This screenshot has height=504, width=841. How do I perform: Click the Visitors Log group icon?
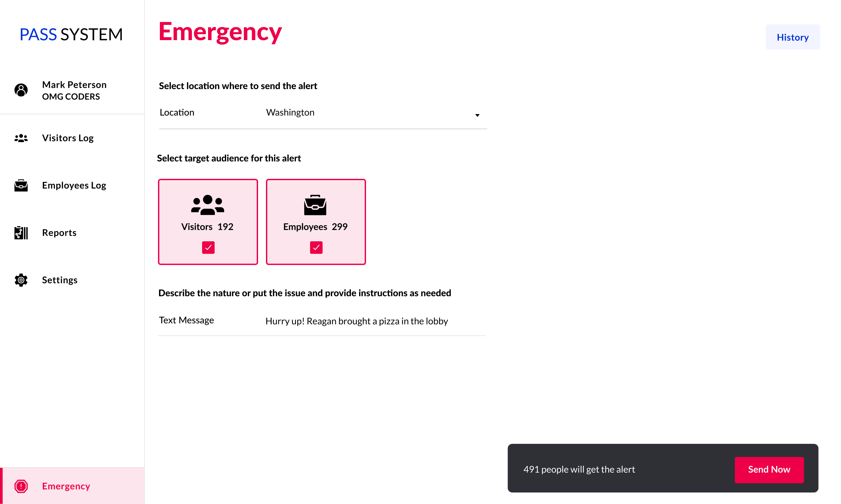coord(21,138)
